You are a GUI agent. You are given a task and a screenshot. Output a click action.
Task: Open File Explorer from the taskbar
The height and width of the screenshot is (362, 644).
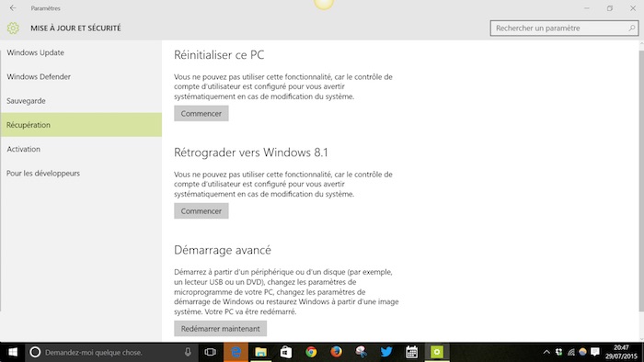click(x=260, y=352)
